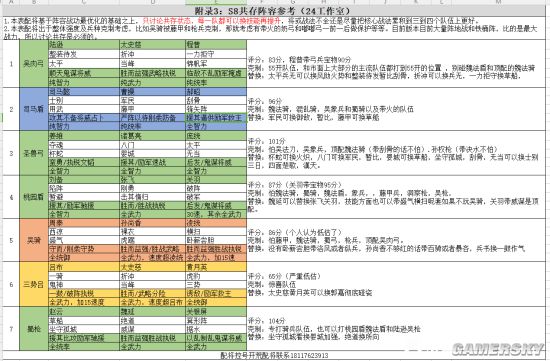Select the general cell 吕布

point(84,267)
